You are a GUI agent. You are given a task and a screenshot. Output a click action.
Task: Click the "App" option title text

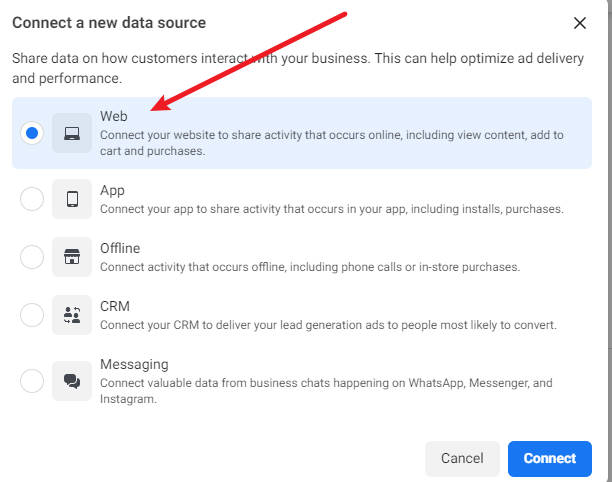pyautogui.click(x=112, y=190)
